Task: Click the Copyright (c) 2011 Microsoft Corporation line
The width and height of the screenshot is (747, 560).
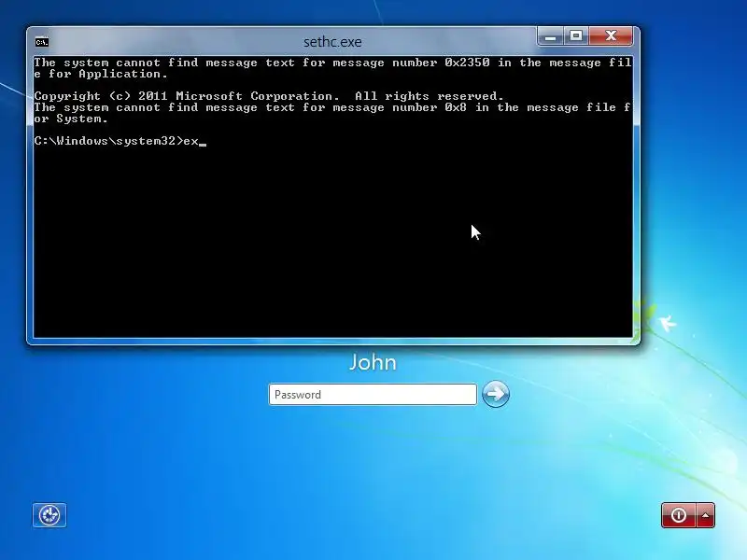Action: coord(269,96)
